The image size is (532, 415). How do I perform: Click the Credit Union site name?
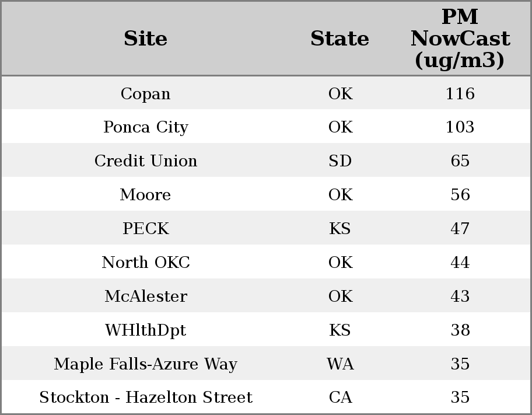pos(146,161)
